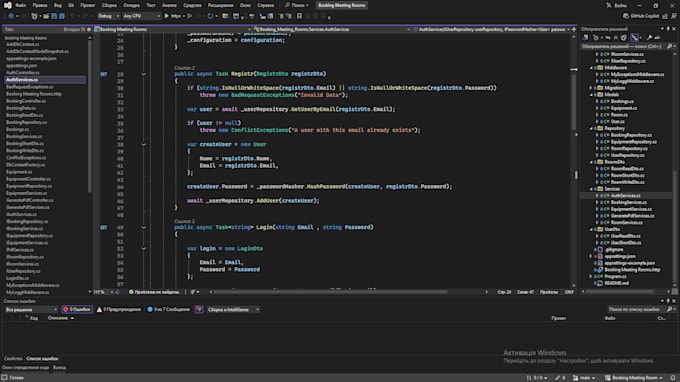Toggle the 0 из 7 Сообщений messages filter

coord(169,309)
